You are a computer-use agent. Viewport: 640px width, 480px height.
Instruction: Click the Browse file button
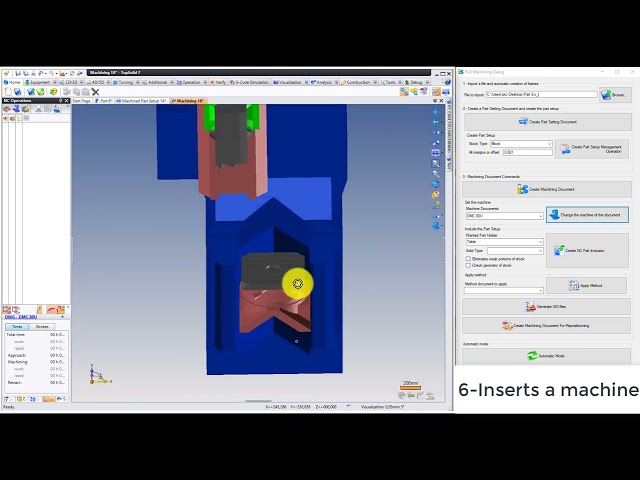pyautogui.click(x=615, y=95)
